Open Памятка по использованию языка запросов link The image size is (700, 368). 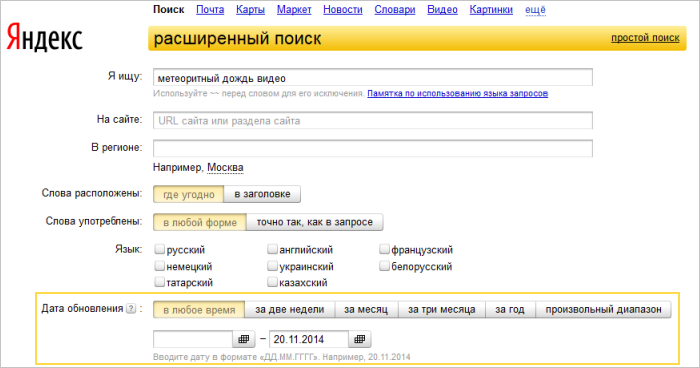coord(458,93)
